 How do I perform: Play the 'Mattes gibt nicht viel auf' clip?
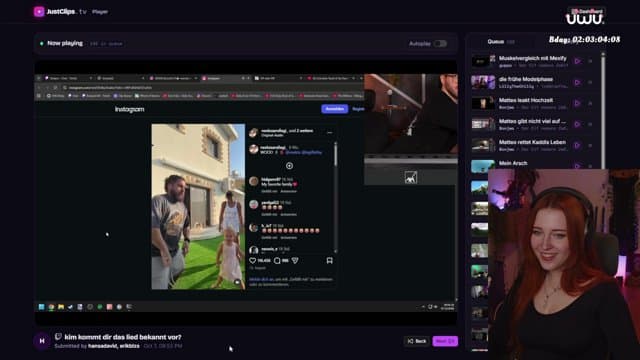[577, 124]
